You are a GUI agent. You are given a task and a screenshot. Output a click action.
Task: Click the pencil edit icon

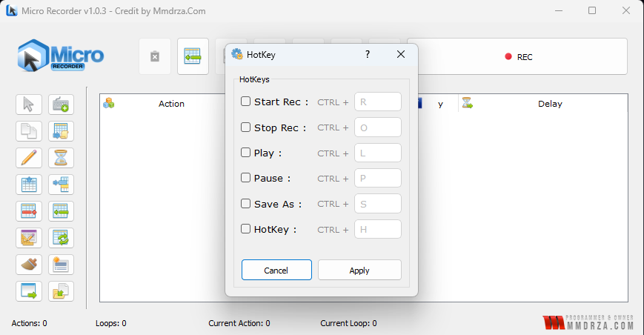(x=29, y=158)
